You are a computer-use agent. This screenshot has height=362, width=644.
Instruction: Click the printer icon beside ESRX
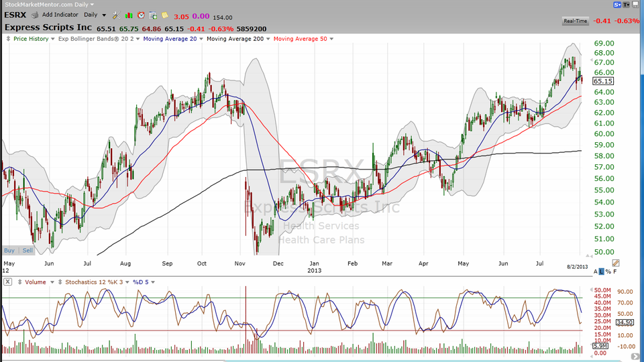[35, 15]
